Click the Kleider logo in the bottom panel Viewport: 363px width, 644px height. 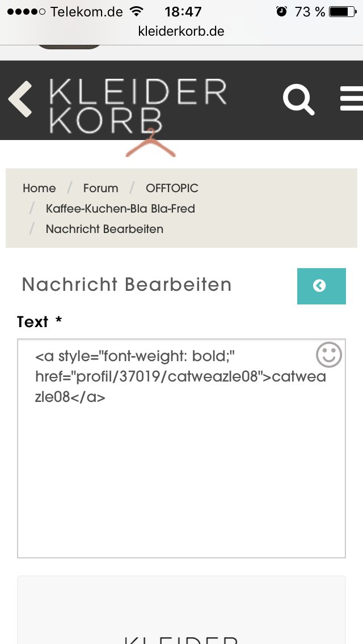[181, 638]
